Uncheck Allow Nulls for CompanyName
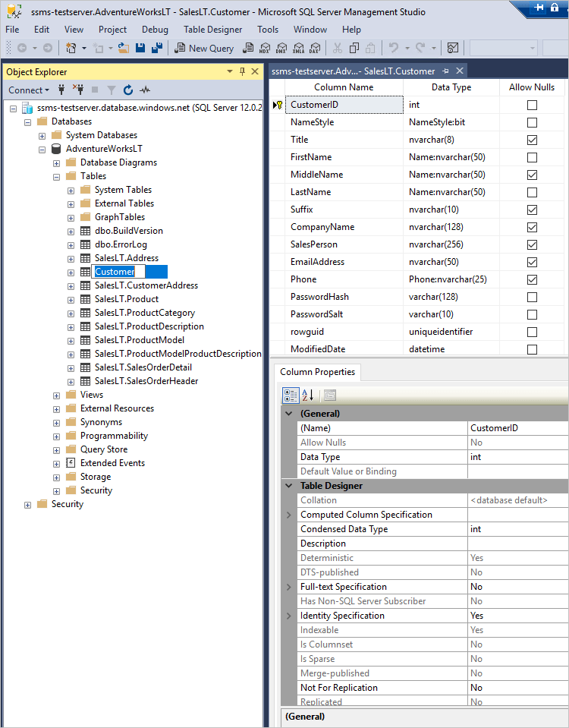The width and height of the screenshot is (569, 728). pyautogui.click(x=532, y=227)
